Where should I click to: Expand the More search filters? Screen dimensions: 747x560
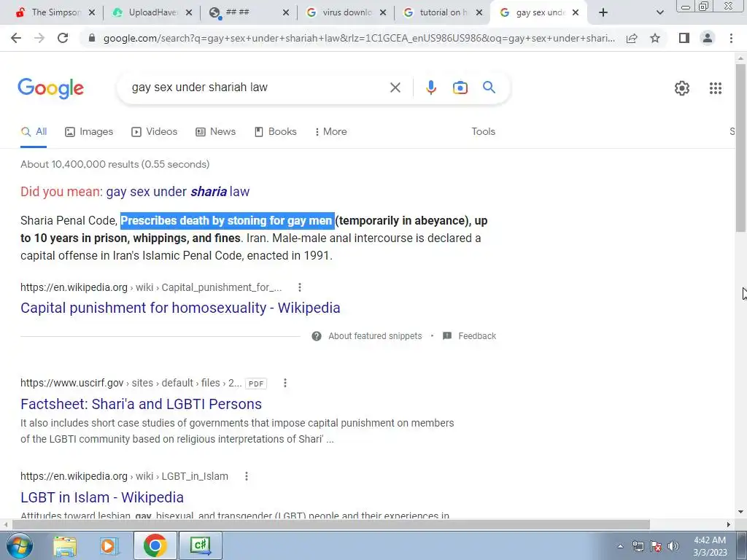tap(330, 132)
